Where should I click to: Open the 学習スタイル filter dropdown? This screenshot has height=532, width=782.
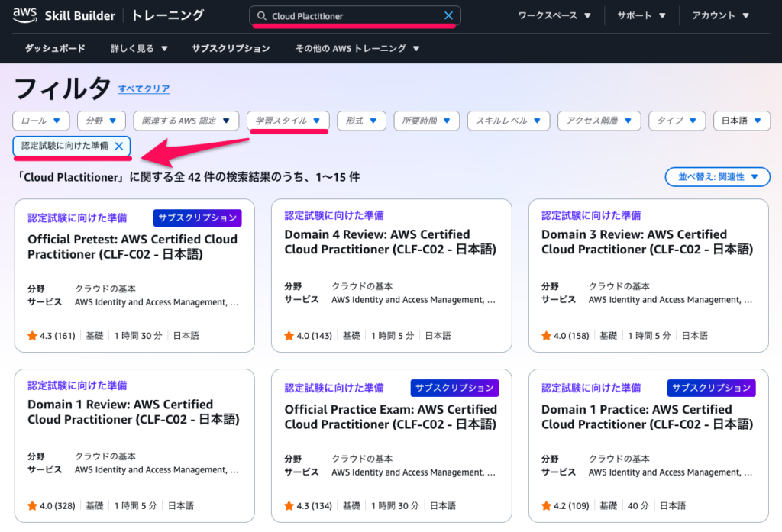[288, 121]
